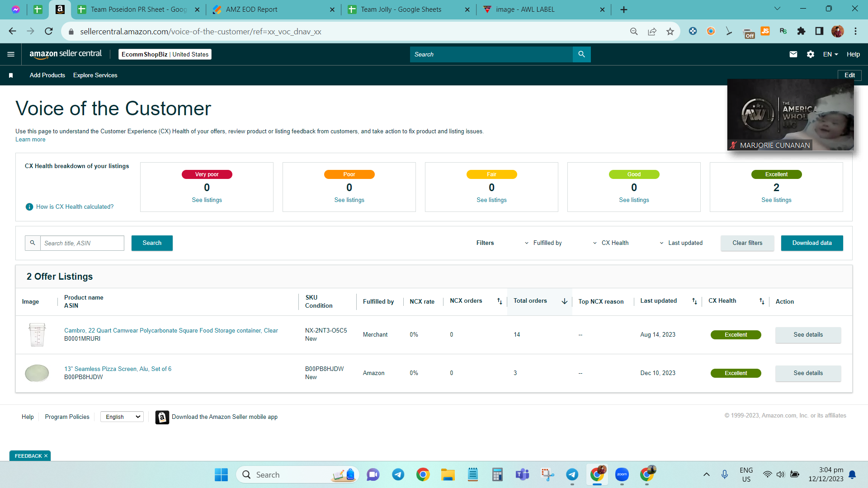This screenshot has width=868, height=488.
Task: Open the EN language dropdown
Action: (830, 54)
